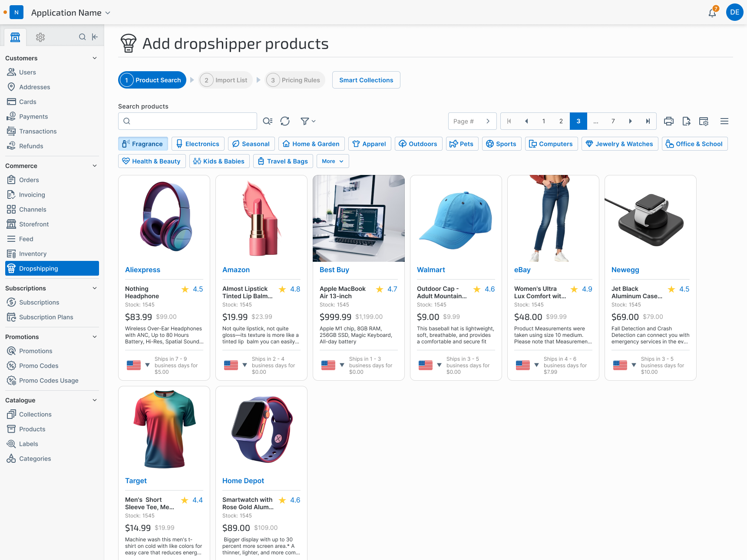Select the Product Search step
Image resolution: width=747 pixels, height=560 pixels.
(x=152, y=80)
